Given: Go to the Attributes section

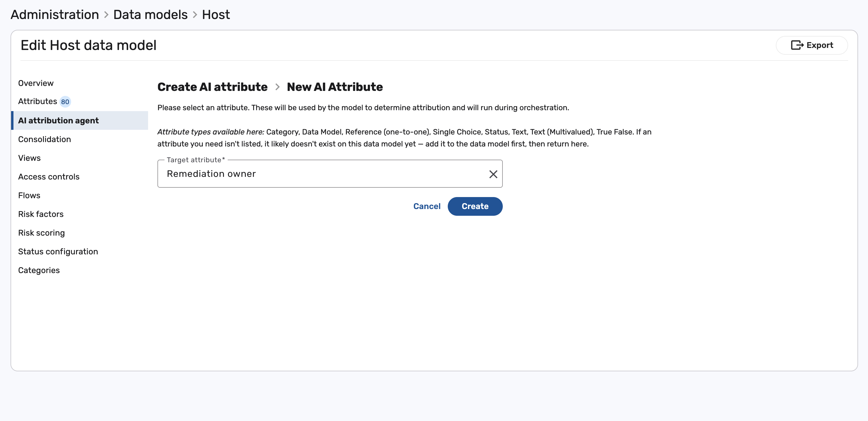Looking at the screenshot, I should pos(37,101).
